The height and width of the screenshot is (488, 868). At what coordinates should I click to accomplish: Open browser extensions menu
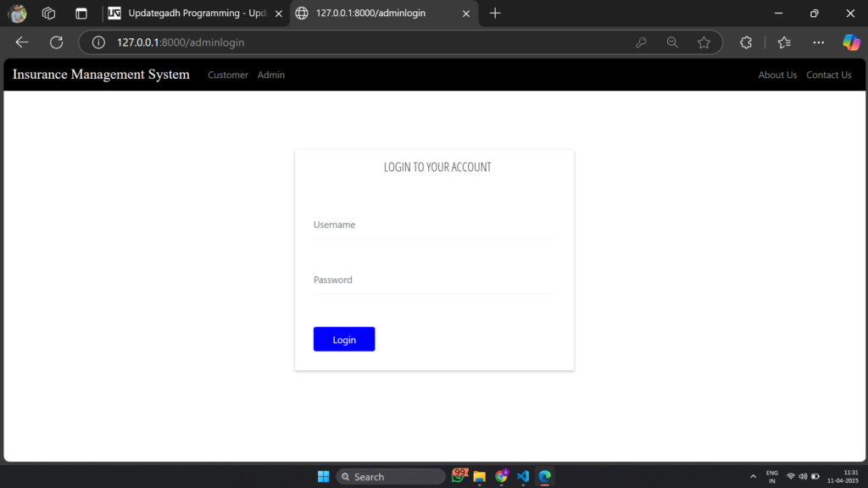coord(746,42)
